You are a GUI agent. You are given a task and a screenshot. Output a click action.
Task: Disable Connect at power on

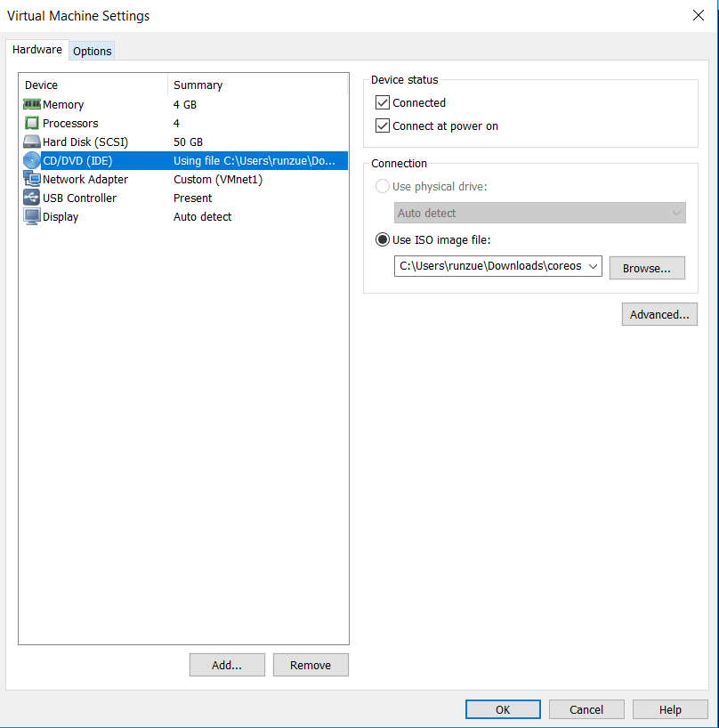pos(382,125)
